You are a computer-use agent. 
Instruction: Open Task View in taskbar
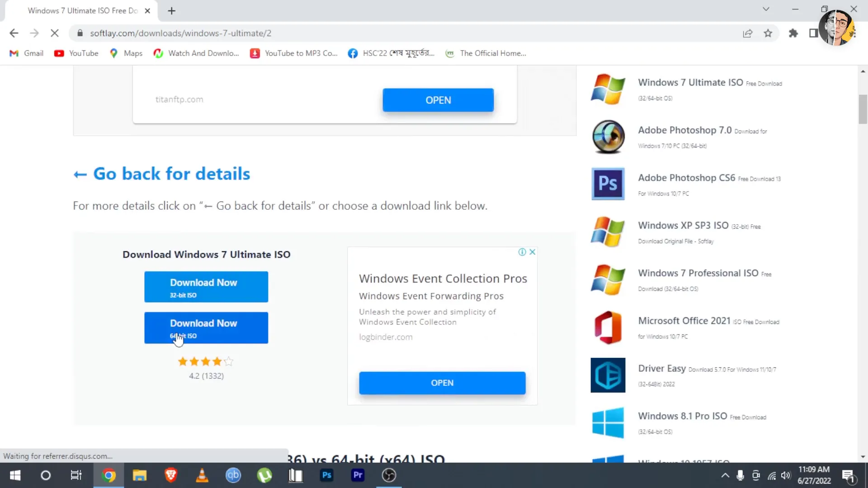76,475
